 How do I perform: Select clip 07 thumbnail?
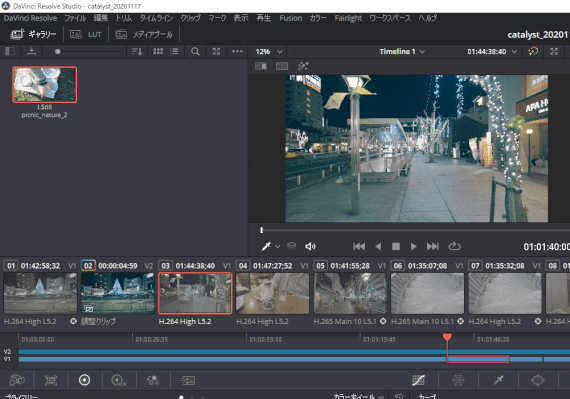click(x=505, y=293)
